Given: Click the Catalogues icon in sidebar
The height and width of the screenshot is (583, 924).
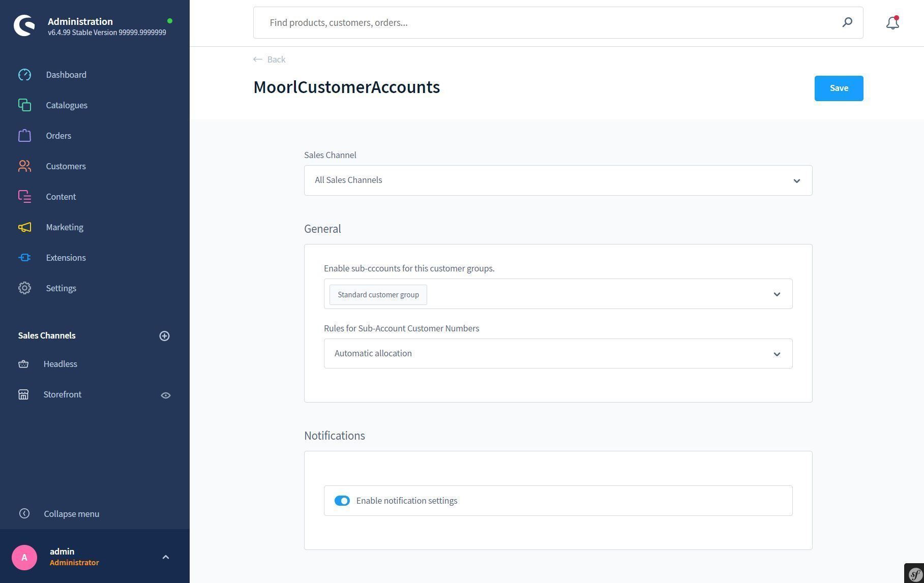Looking at the screenshot, I should (24, 105).
